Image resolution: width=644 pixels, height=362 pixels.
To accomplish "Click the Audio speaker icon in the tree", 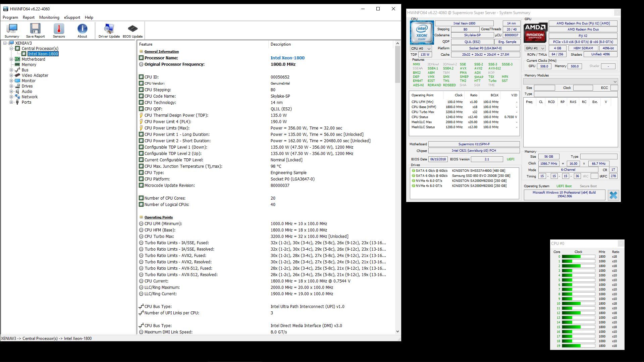I will tap(17, 92).
